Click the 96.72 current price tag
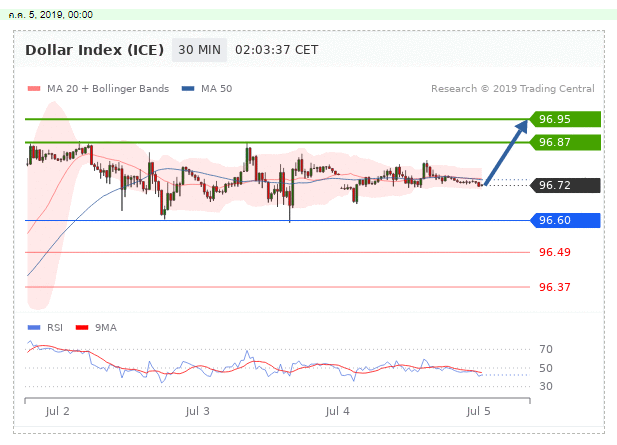The width and height of the screenshot is (617, 445). click(565, 185)
